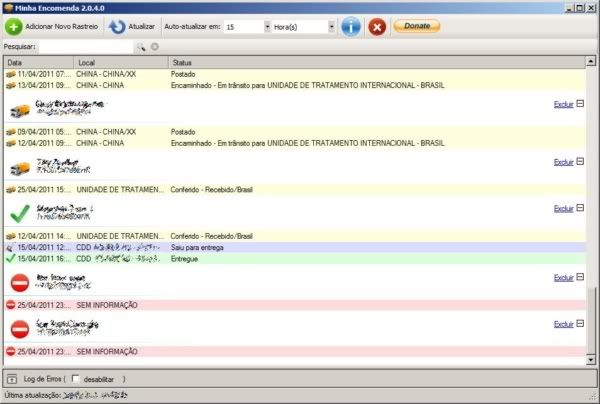Select row 11/04/2011 Postado
Image resolution: width=600 pixels, height=404 pixels.
(295, 74)
